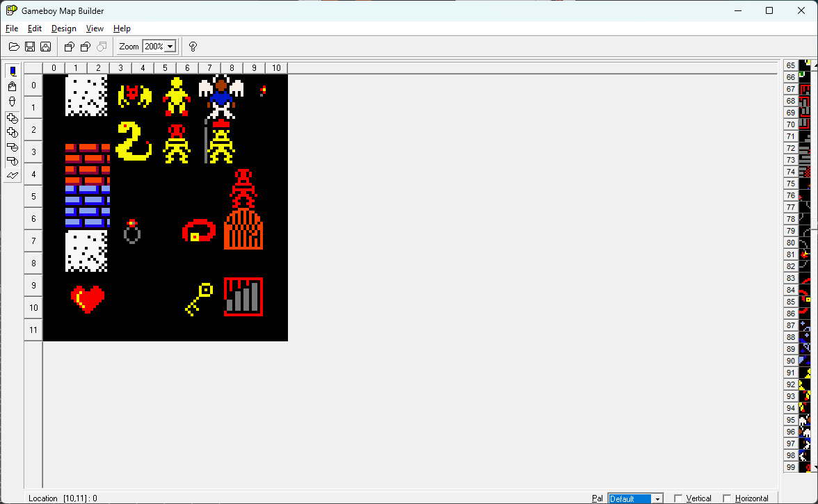Click map row header 11
Image resolution: width=818 pixels, height=504 pixels.
tap(33, 330)
